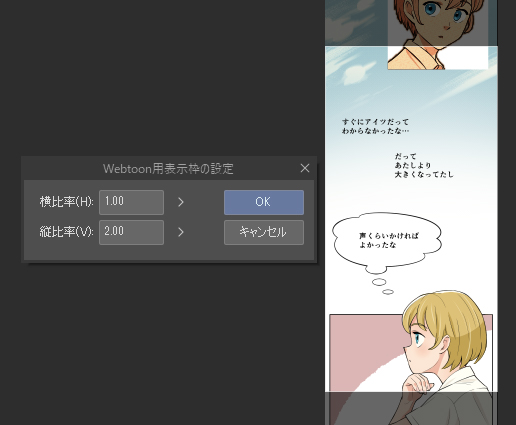
Task: Click the Webtoon用表示枠の設定 title bar
Action: click(168, 169)
